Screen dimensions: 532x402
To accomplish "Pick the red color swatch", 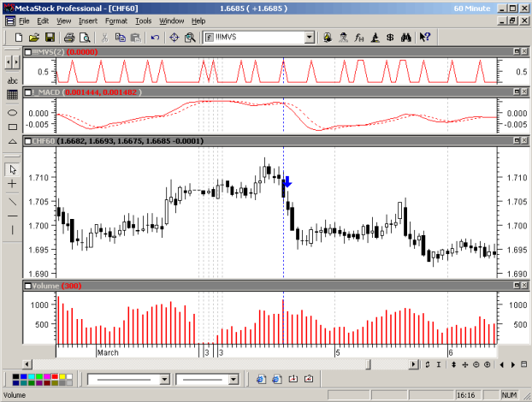I will (55, 376).
